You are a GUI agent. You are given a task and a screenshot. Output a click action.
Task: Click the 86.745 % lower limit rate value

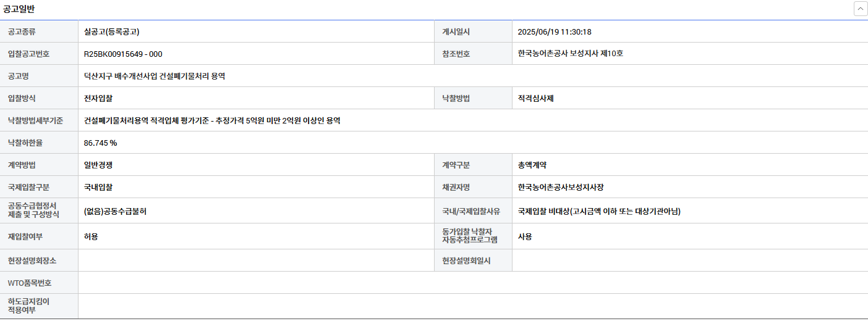tap(100, 143)
